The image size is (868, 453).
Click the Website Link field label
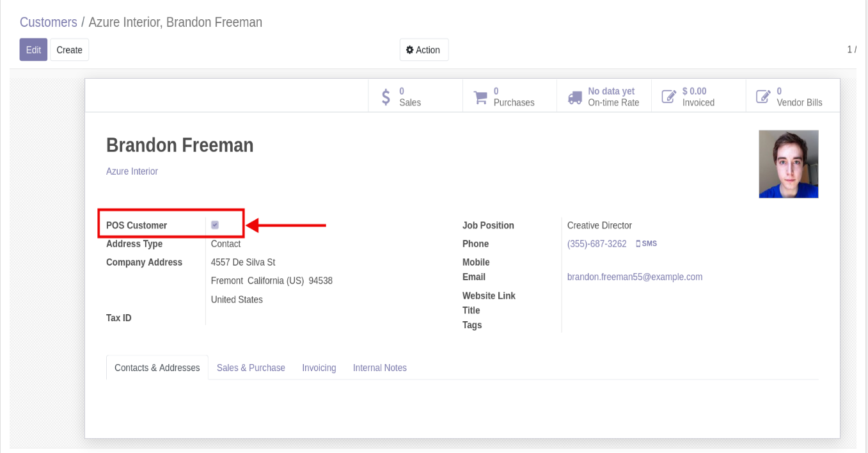point(489,296)
